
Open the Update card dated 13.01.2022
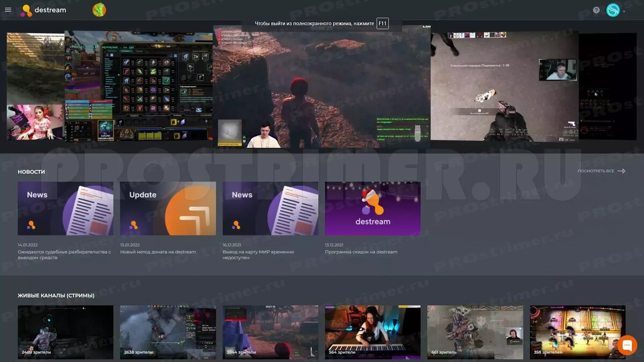click(168, 209)
